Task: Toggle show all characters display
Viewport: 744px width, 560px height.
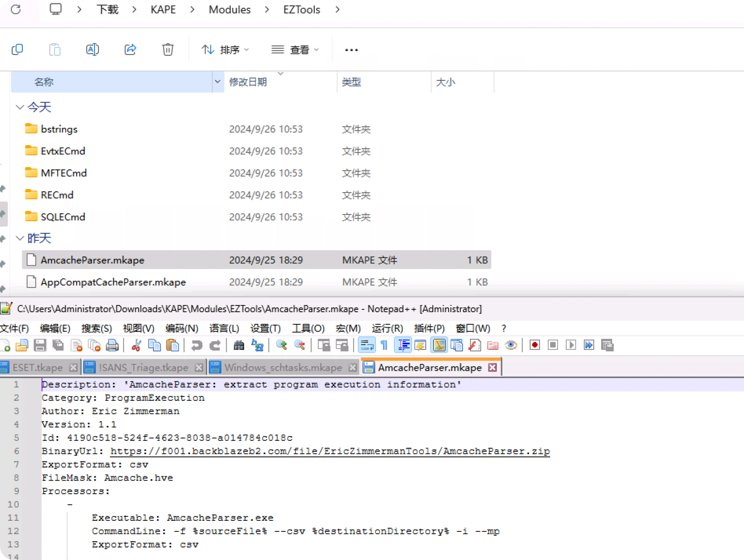Action: pyautogui.click(x=384, y=345)
